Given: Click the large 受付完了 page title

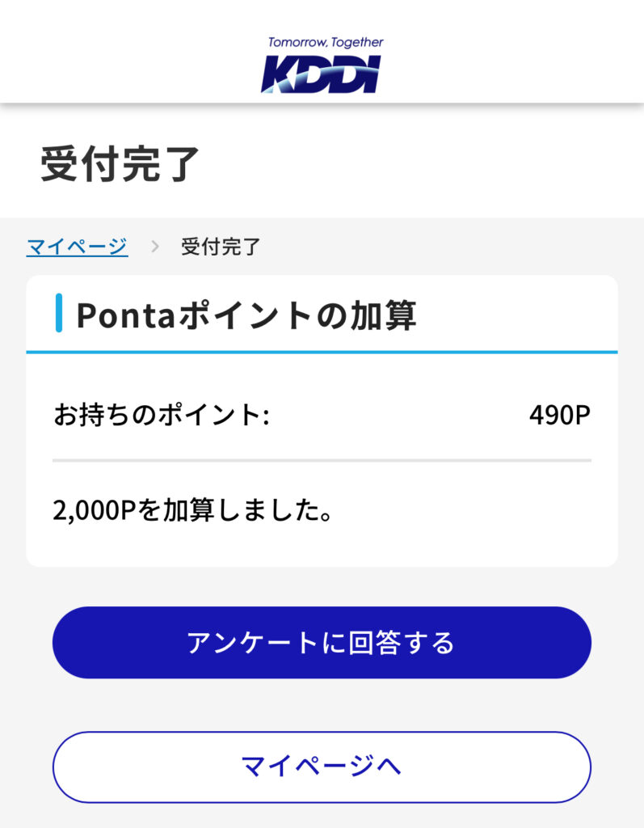Looking at the screenshot, I should pyautogui.click(x=120, y=164).
